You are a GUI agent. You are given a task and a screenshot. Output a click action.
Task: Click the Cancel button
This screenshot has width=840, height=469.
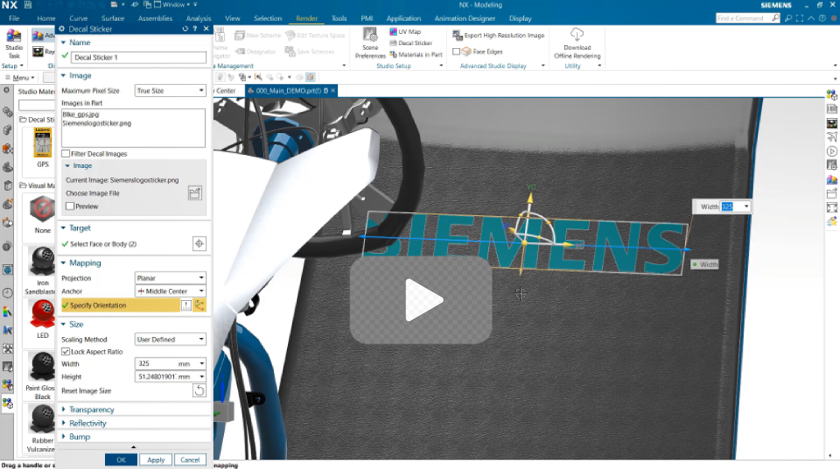coord(189,460)
